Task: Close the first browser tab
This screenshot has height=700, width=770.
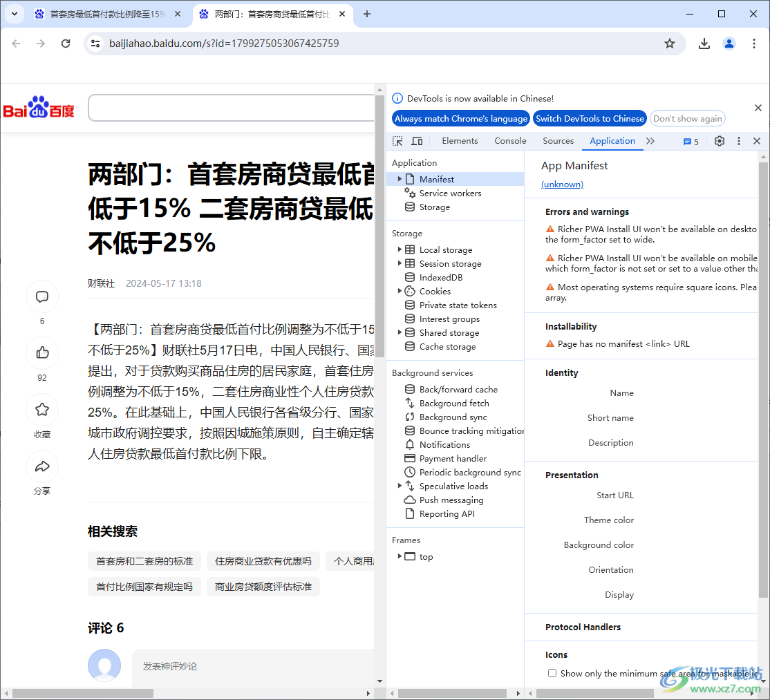Action: click(x=178, y=15)
